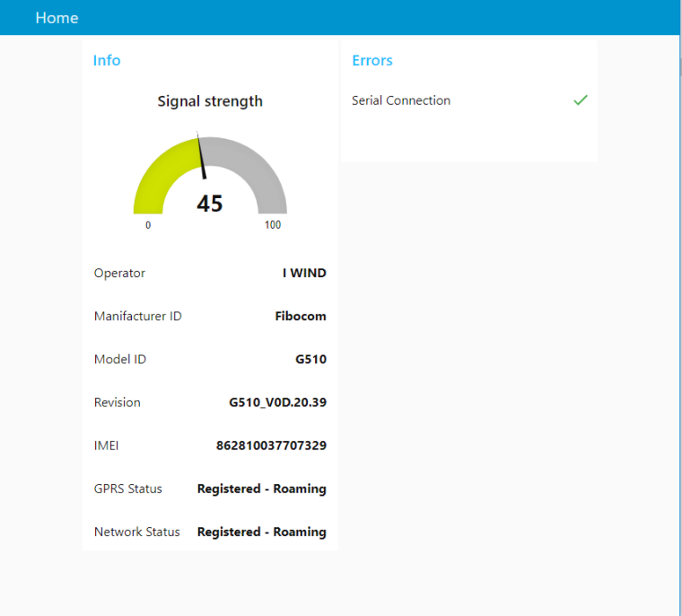Click the Signal strength gauge title

[210, 101]
